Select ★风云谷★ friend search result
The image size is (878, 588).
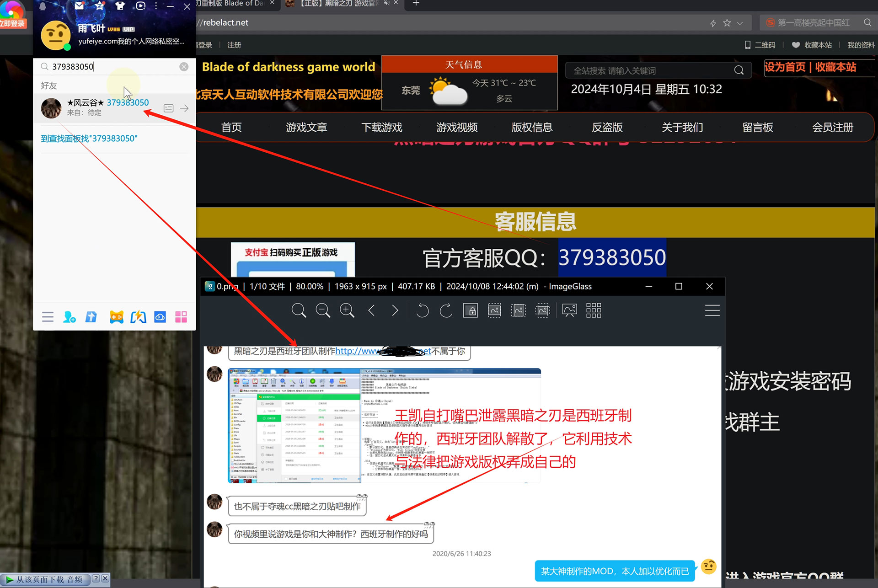tap(114, 108)
